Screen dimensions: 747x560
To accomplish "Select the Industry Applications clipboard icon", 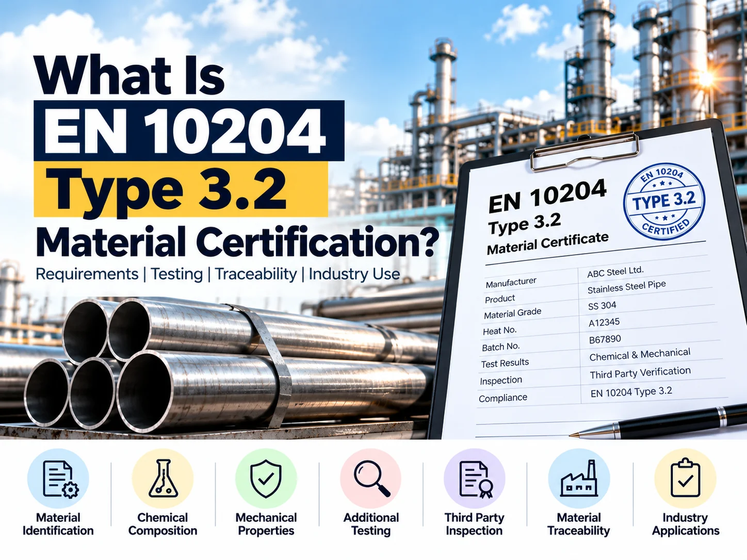I will click(x=685, y=479).
